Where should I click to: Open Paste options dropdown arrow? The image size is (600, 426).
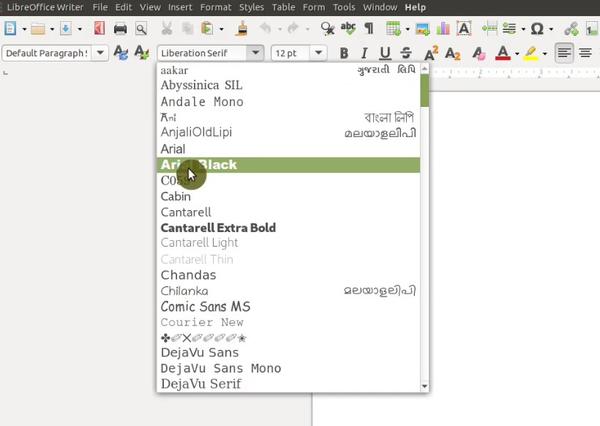coord(221,29)
